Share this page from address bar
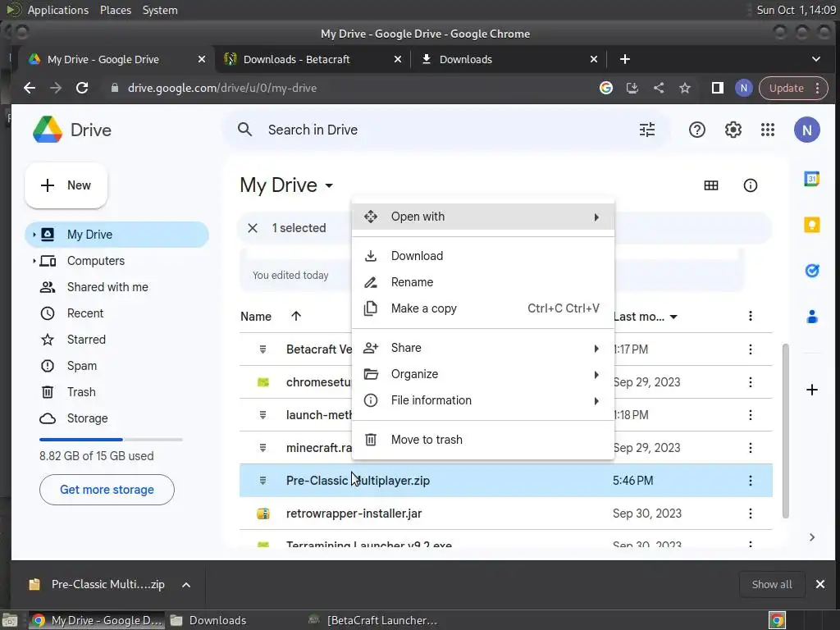The width and height of the screenshot is (840, 630). pyautogui.click(x=659, y=88)
